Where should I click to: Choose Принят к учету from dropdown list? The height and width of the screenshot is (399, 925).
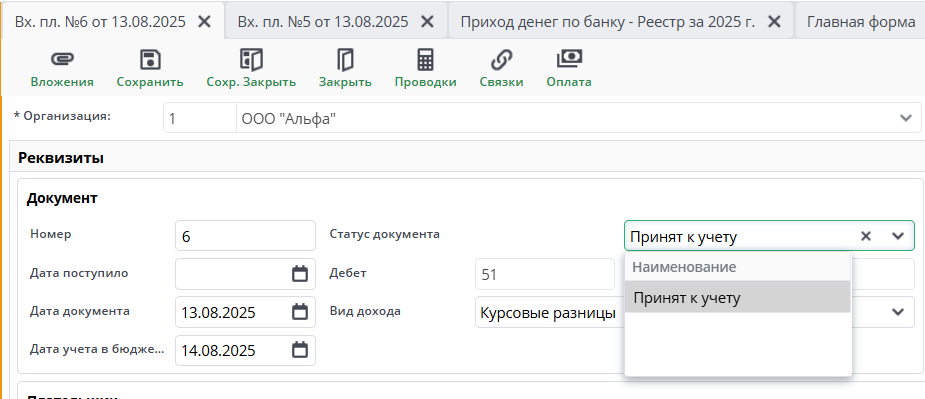click(x=737, y=298)
